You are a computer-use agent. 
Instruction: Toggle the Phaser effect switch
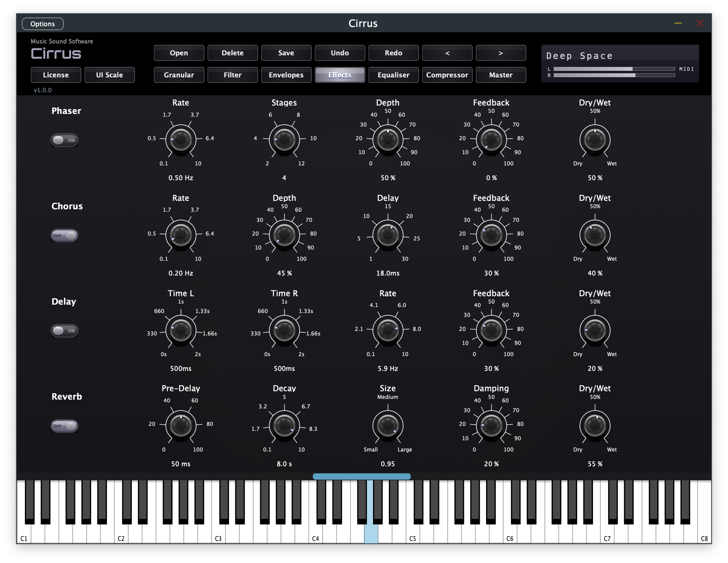(65, 140)
